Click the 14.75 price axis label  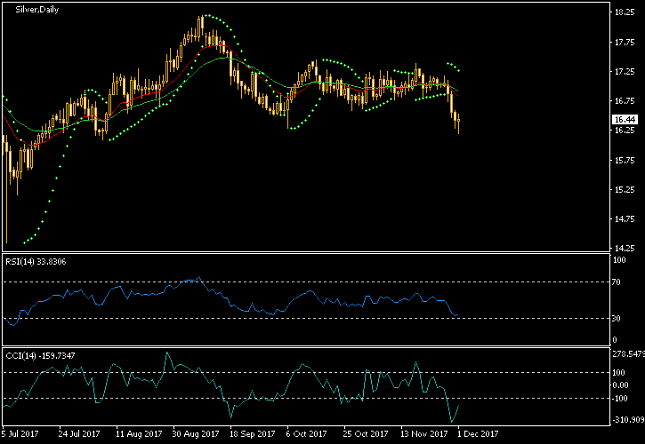[x=624, y=219]
